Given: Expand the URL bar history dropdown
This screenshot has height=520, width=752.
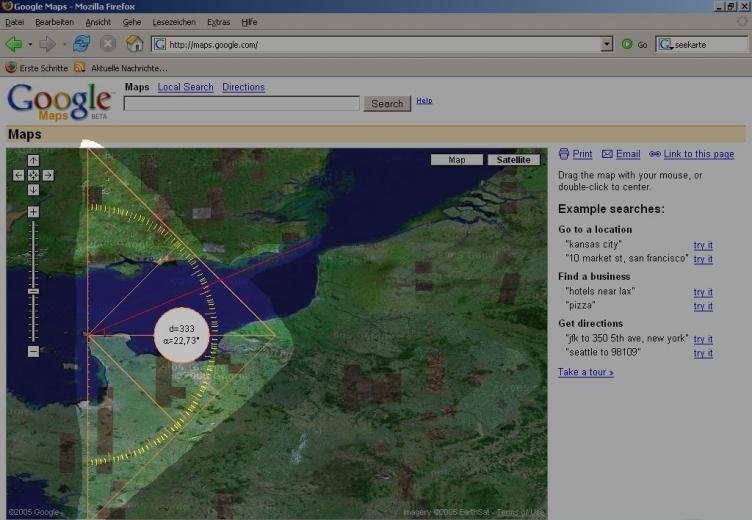Looking at the screenshot, I should [607, 44].
